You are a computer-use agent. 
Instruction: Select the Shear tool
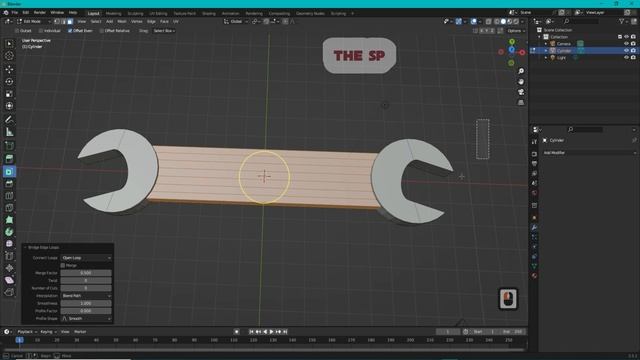[9, 280]
